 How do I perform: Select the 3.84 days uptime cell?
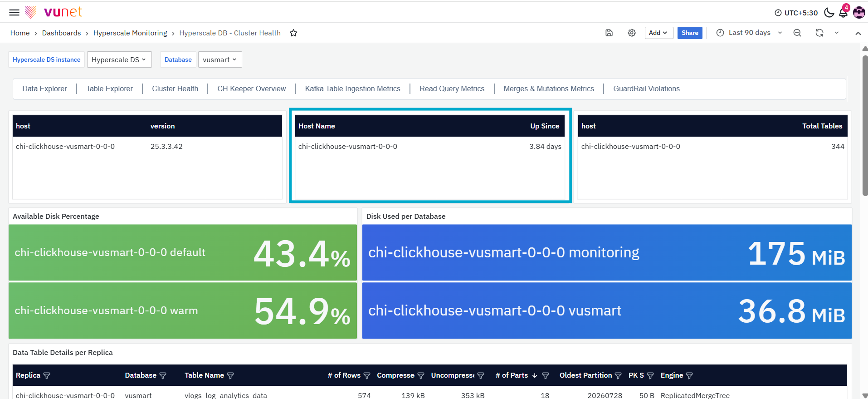(545, 147)
